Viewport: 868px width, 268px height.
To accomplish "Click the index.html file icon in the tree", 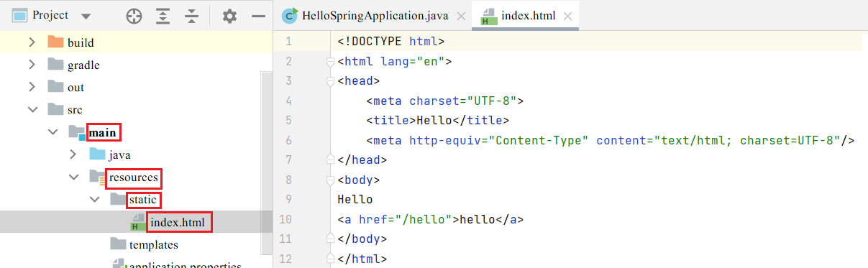I will (x=138, y=222).
